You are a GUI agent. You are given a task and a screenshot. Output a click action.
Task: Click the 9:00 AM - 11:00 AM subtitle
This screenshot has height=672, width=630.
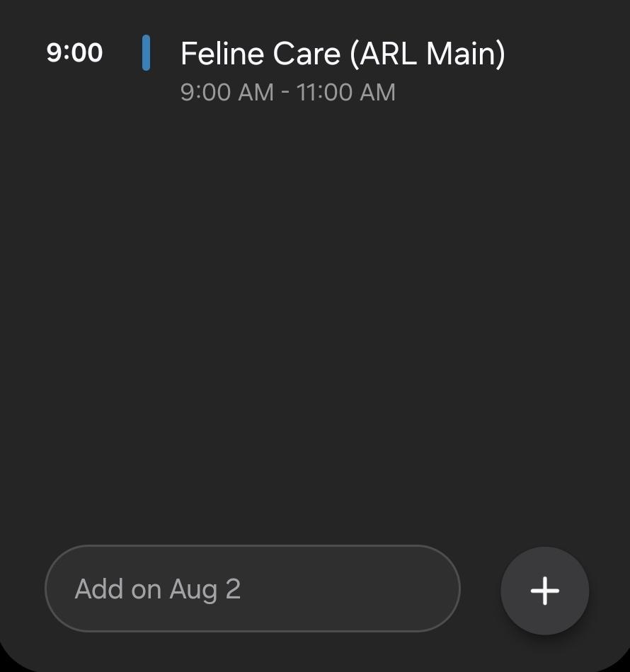[287, 93]
